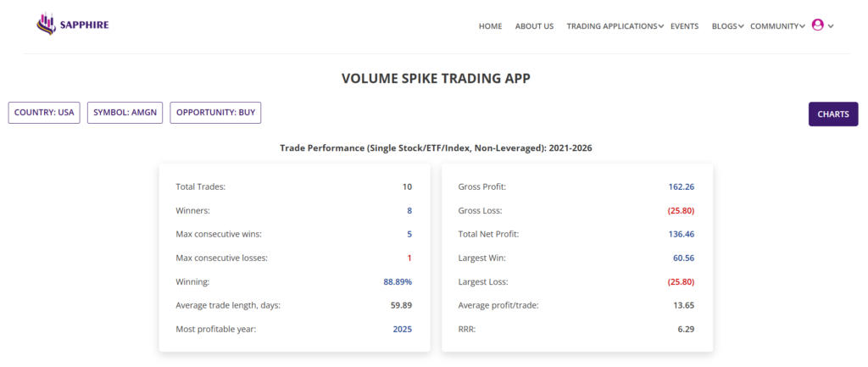Open the user account avatar icon

[817, 25]
